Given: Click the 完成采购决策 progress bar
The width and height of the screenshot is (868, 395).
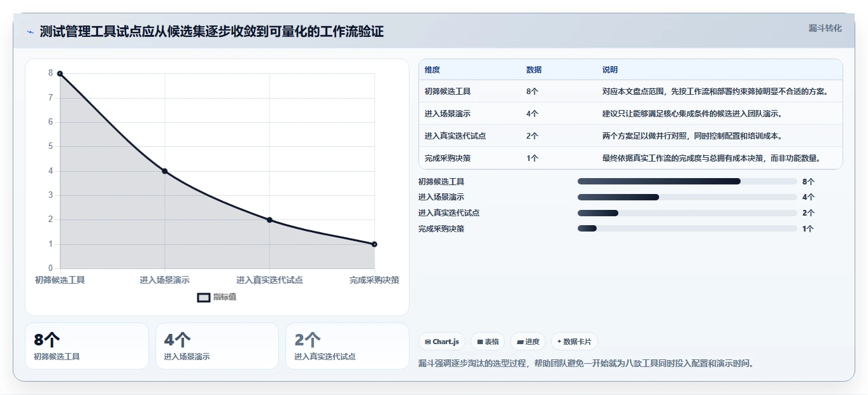Looking at the screenshot, I should click(x=687, y=228).
